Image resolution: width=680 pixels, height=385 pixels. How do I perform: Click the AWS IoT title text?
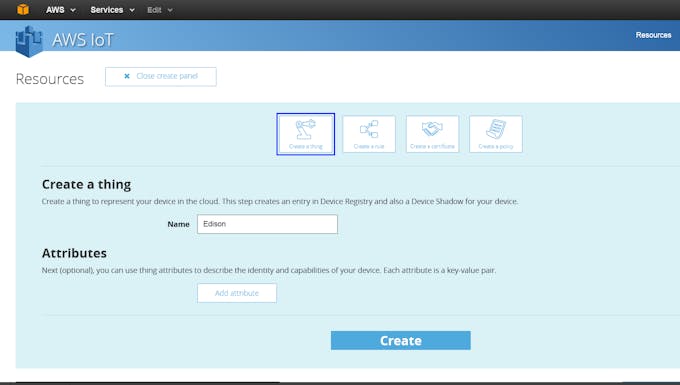pos(82,40)
